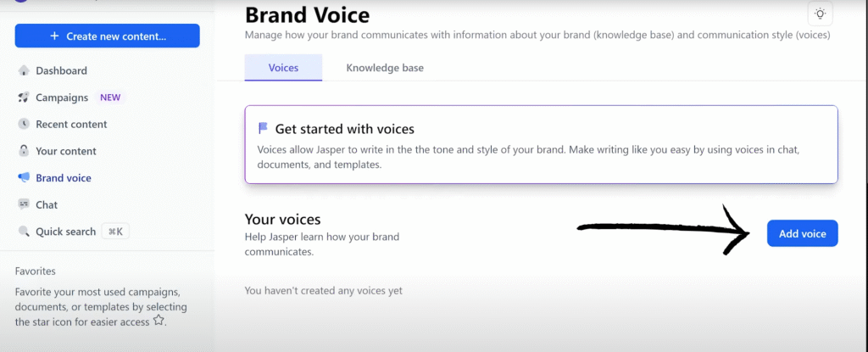Click the Add voice button

click(802, 233)
